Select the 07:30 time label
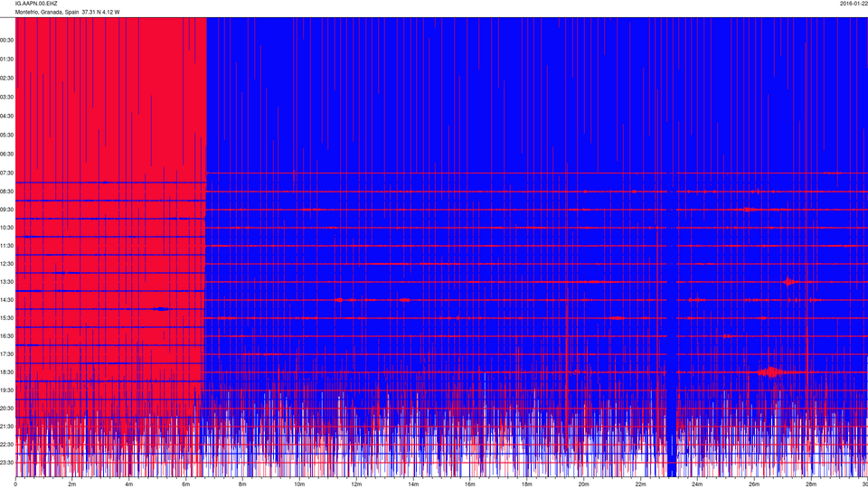This screenshot has width=868, height=488. point(6,174)
